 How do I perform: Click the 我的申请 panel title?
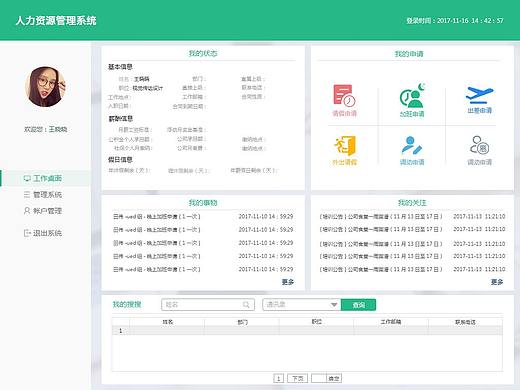[409, 54]
